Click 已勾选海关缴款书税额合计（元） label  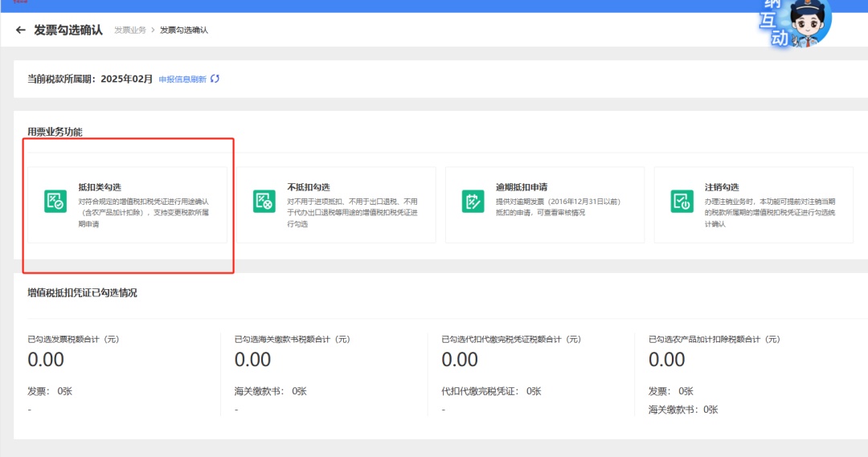point(293,339)
